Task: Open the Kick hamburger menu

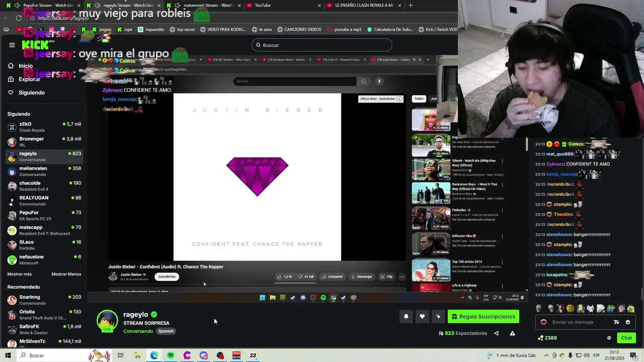Action: point(12,45)
